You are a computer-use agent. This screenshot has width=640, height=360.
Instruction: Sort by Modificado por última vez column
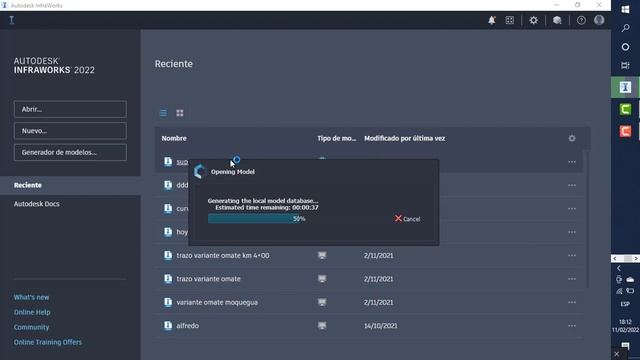click(x=404, y=138)
